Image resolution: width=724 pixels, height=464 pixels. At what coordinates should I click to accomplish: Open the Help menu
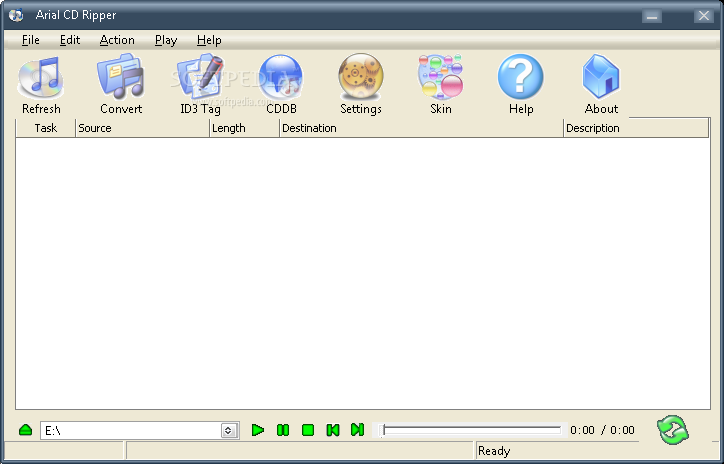pos(209,41)
